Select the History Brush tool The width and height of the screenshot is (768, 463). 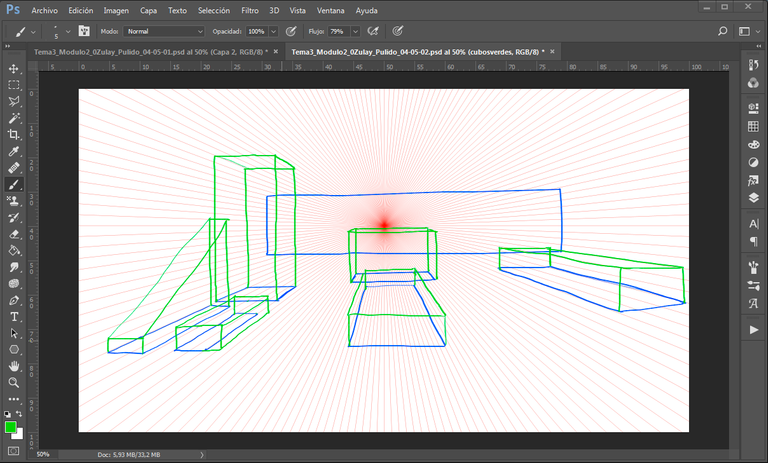14,218
